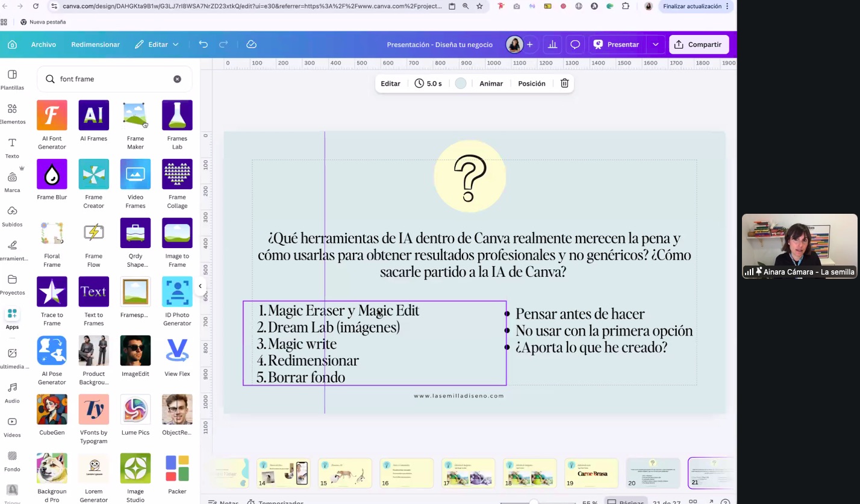The width and height of the screenshot is (860, 504).
Task: Open the Proyectos sidebar panel
Action: point(12,284)
